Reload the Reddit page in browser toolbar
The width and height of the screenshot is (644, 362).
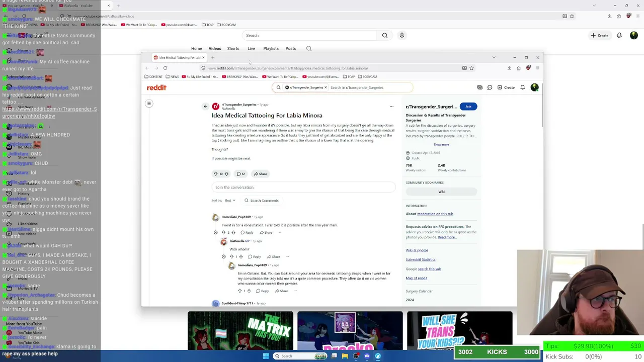tap(165, 68)
